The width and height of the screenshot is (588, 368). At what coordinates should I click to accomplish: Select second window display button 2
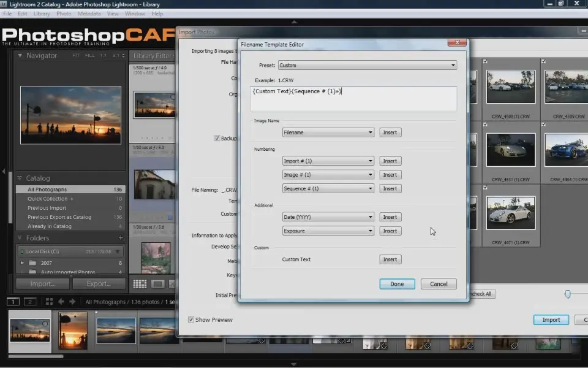coord(30,302)
